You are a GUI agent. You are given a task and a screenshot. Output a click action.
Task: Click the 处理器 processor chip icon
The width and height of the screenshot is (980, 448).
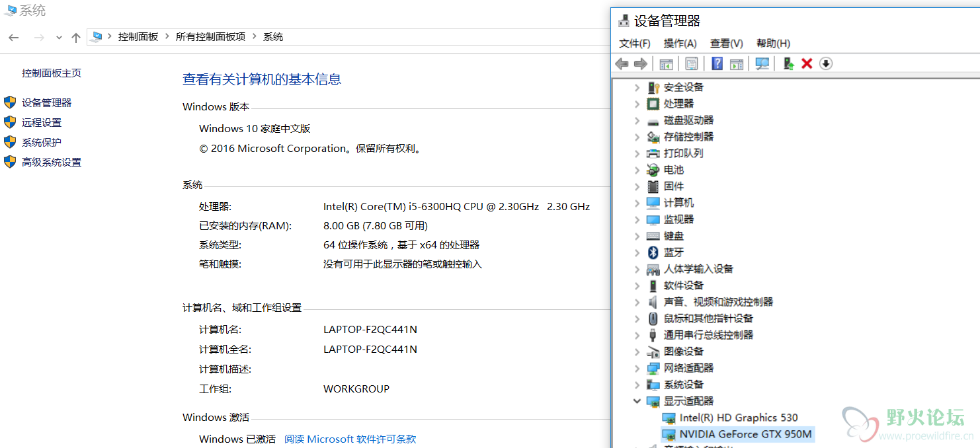coord(653,104)
